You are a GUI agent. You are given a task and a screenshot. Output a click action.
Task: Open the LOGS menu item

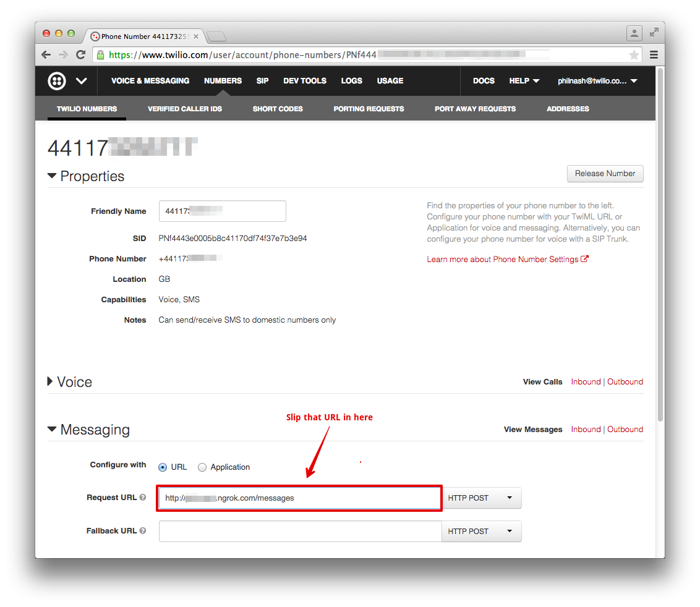click(x=352, y=81)
